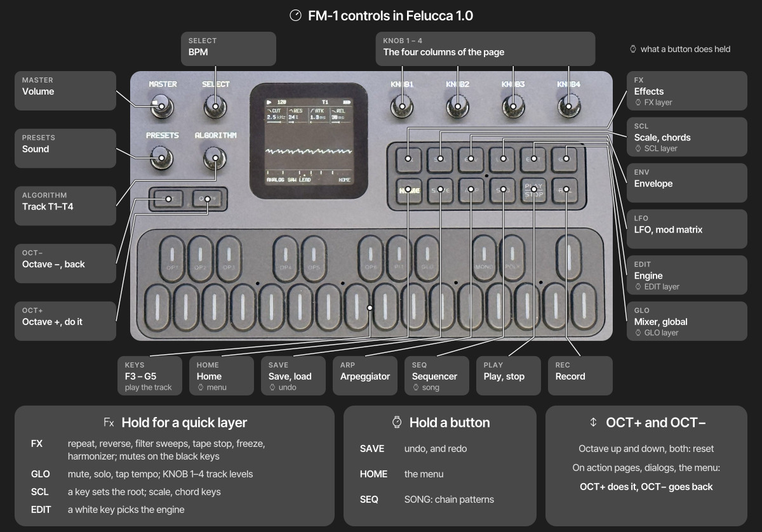Click the Fx icon beside 'Hold for a quick layer'

pyautogui.click(x=109, y=423)
